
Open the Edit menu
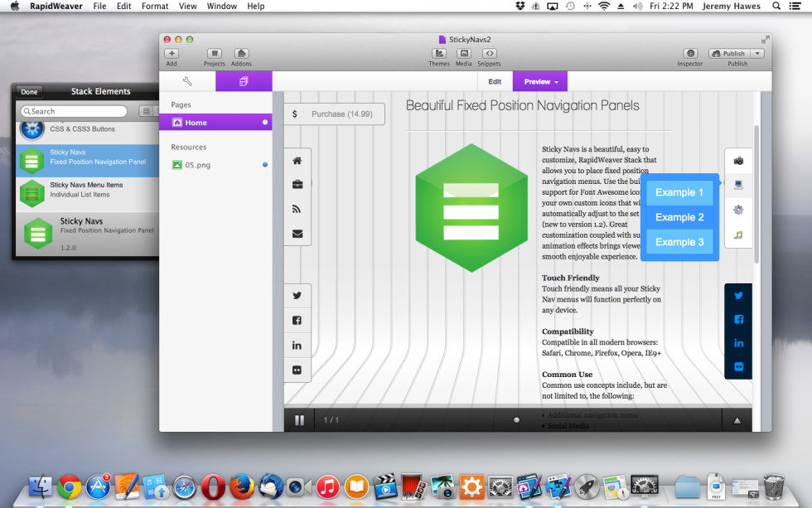[x=123, y=6]
